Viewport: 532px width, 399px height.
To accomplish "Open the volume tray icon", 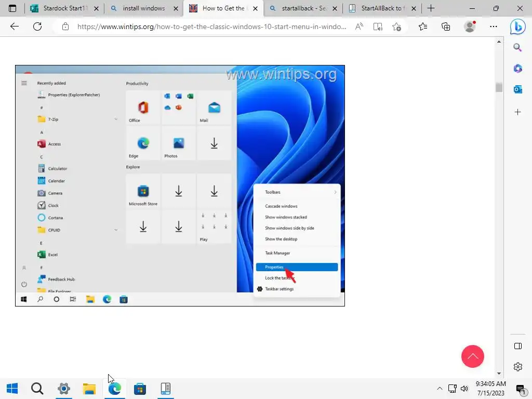I will (464, 389).
